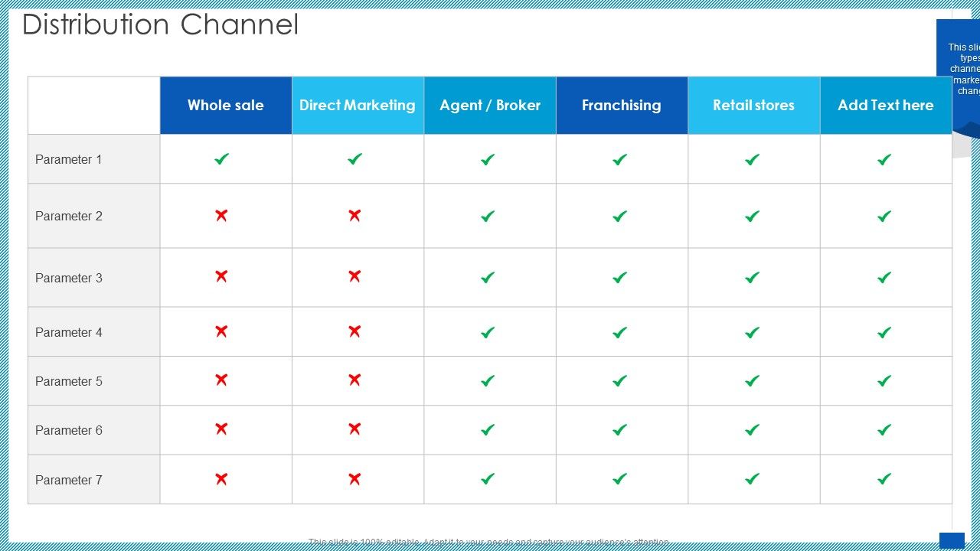Select the check mark for Parameter 4 Retail stores
Screen dimensions: 980x551
pyautogui.click(x=753, y=332)
